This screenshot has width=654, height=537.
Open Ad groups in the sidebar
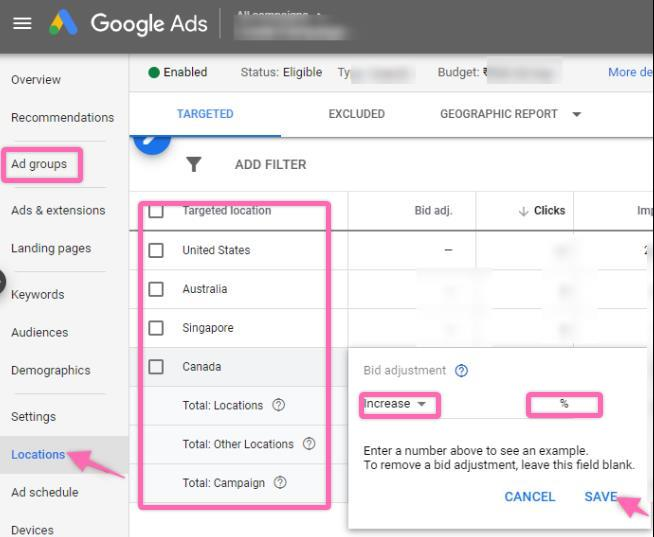[x=40, y=164]
